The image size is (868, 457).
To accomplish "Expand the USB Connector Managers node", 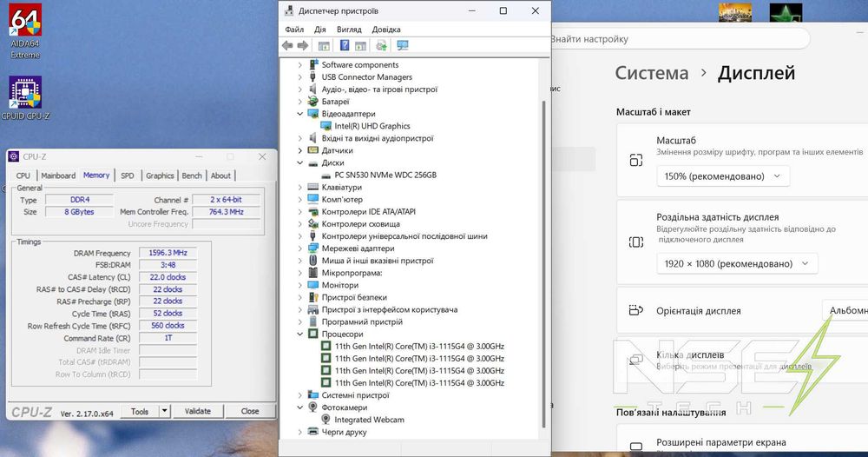I will (x=300, y=77).
